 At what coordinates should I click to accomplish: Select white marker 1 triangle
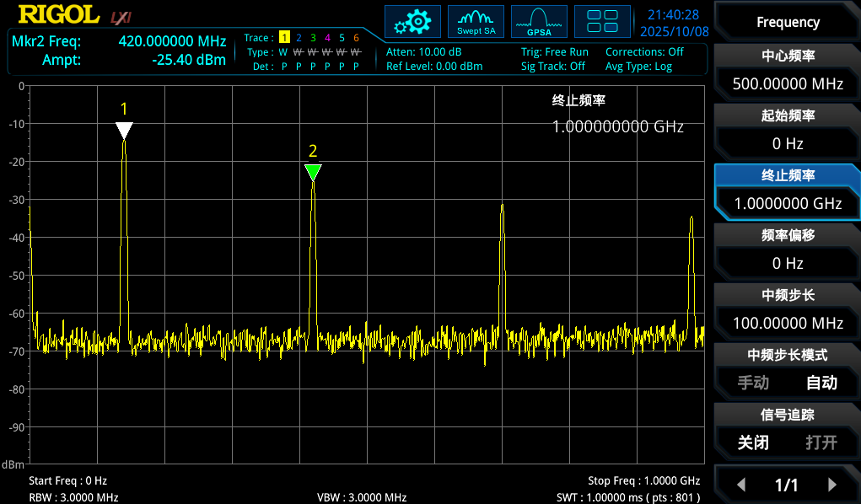(124, 131)
